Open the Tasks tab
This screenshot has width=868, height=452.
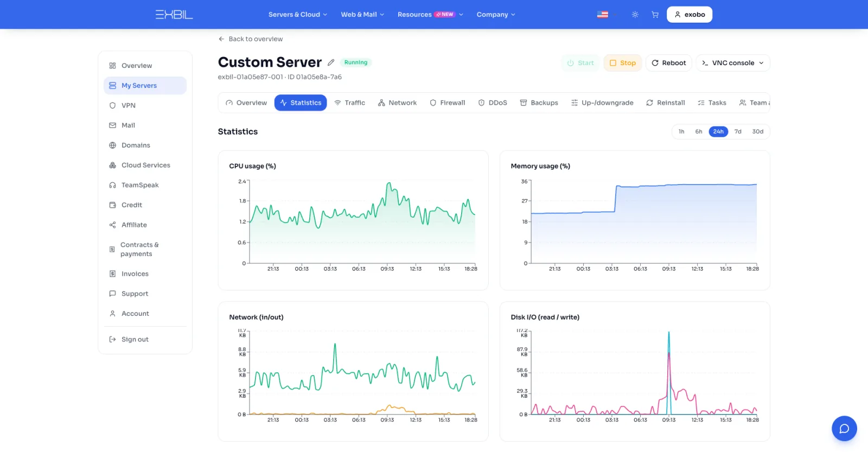click(x=712, y=103)
